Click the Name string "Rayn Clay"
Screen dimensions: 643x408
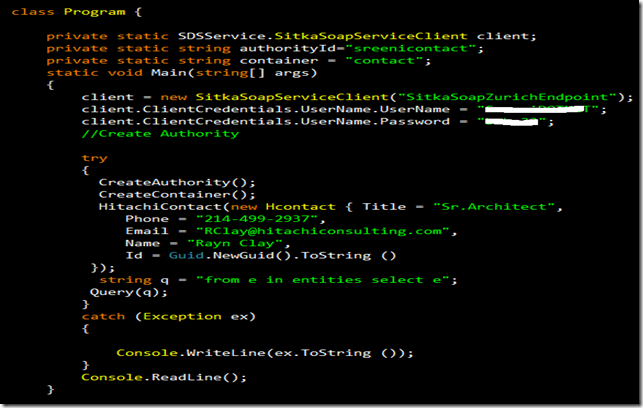pyautogui.click(x=235, y=243)
